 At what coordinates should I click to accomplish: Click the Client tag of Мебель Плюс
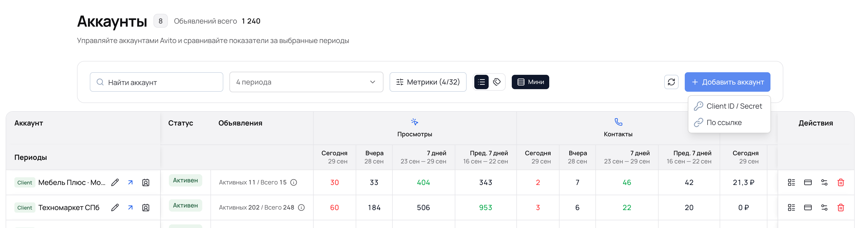[25, 183]
